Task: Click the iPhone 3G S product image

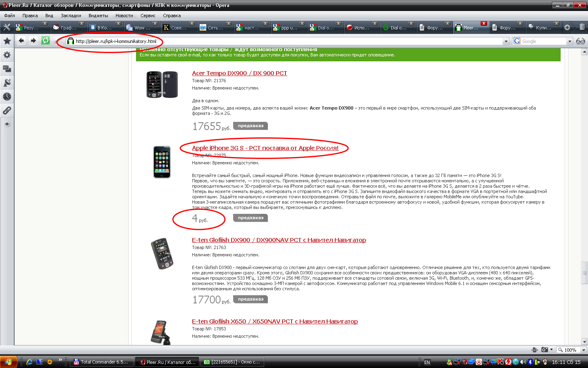Action: point(162,162)
